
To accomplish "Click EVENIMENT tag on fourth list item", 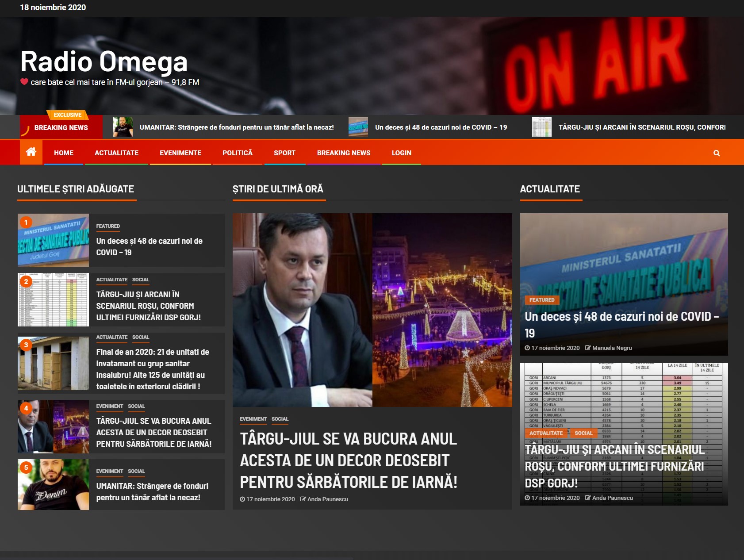I will pyautogui.click(x=110, y=406).
